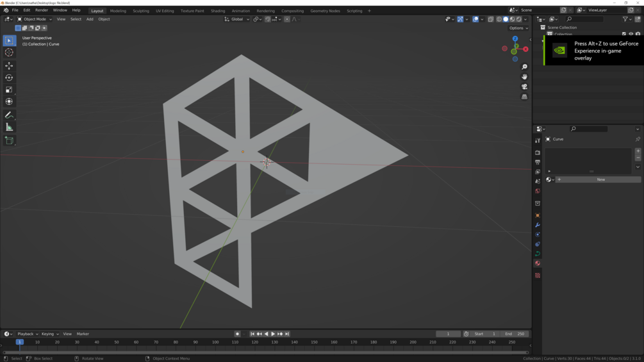Switch to Rendered viewport shading
This screenshot has width=644, height=362.
coord(519,19)
